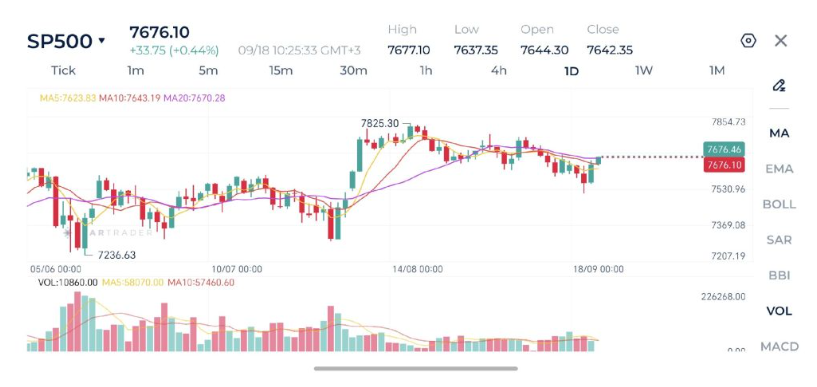The height and width of the screenshot is (387, 817).
Task: Select the 1W timeframe tab
Action: point(644,71)
